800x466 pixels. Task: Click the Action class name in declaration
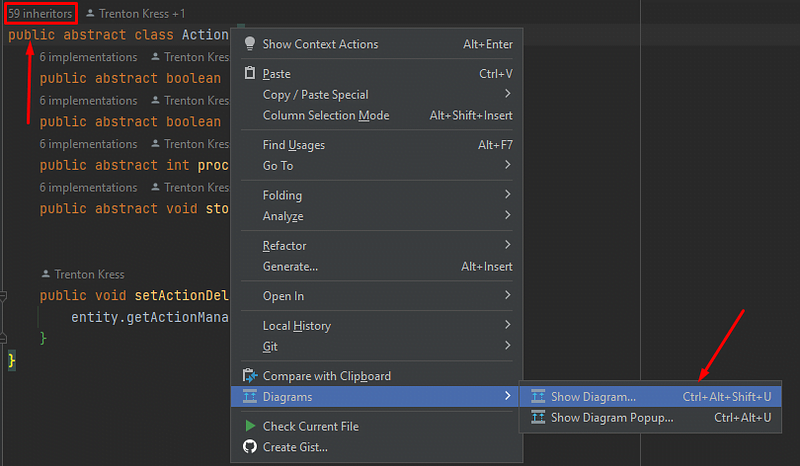tap(205, 35)
